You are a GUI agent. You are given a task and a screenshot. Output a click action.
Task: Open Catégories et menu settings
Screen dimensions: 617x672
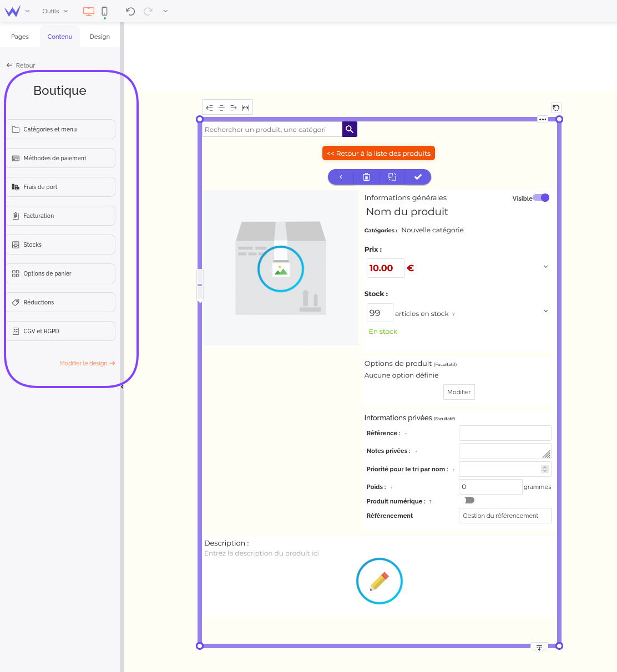(61, 129)
